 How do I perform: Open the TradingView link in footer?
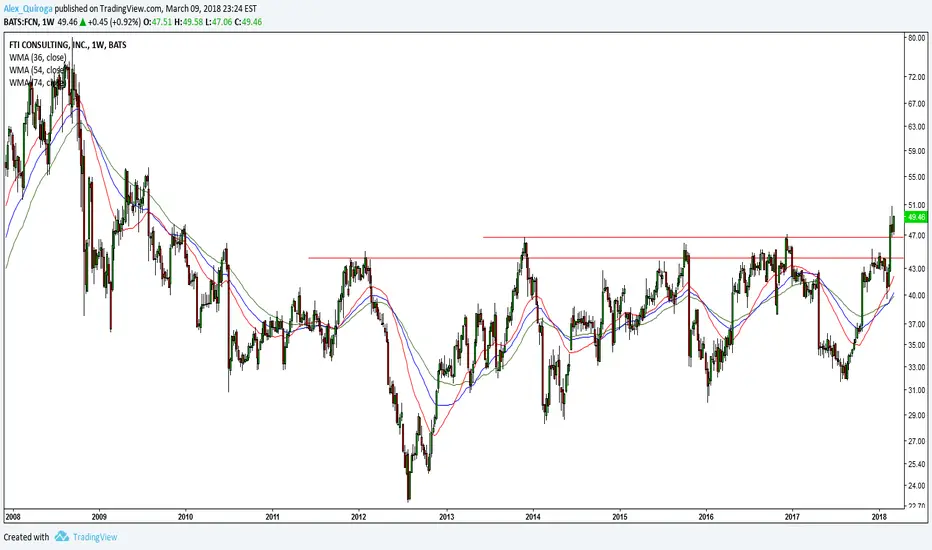[x=95, y=537]
